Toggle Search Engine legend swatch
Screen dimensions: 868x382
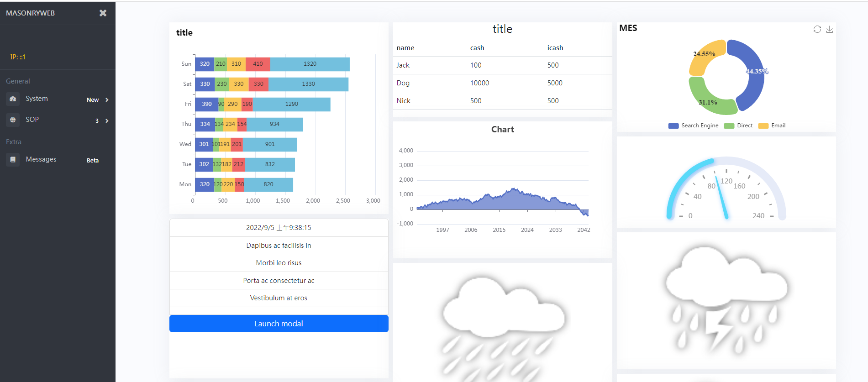click(x=673, y=126)
